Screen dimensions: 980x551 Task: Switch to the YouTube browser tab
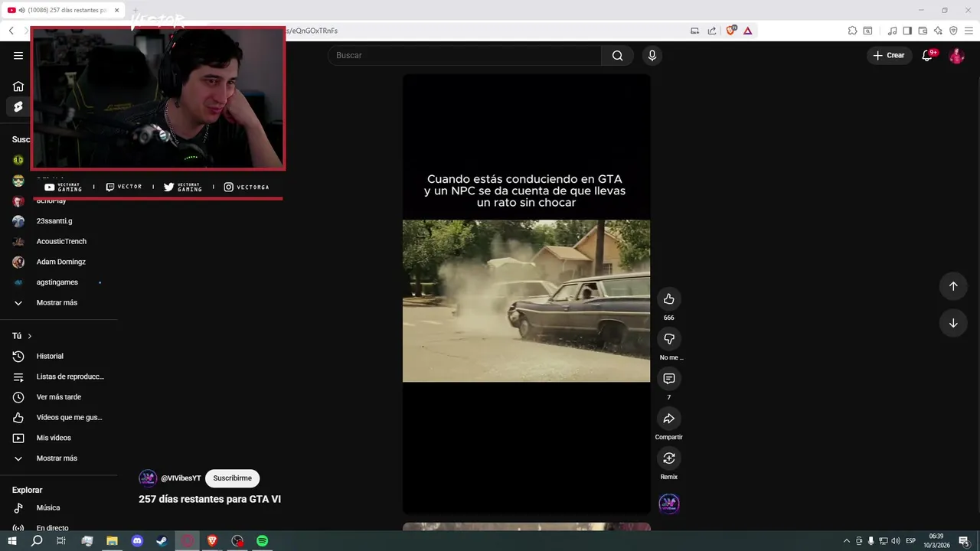click(64, 10)
